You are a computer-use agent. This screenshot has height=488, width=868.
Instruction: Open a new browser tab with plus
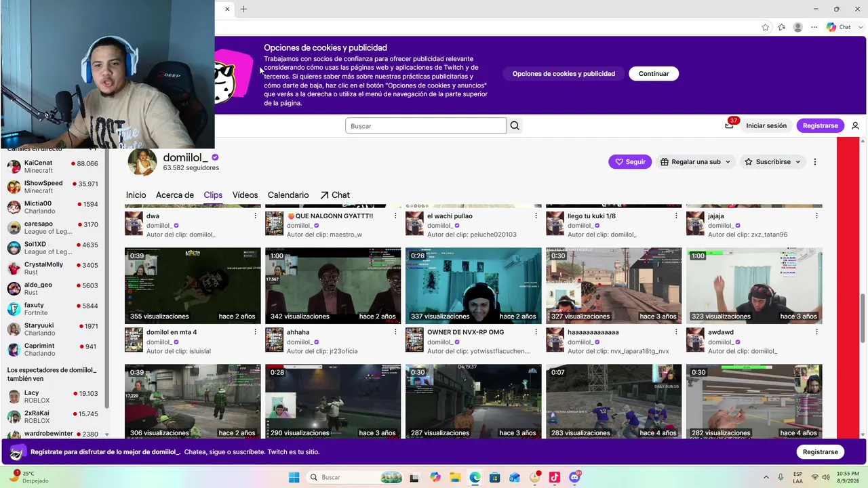coord(243,9)
